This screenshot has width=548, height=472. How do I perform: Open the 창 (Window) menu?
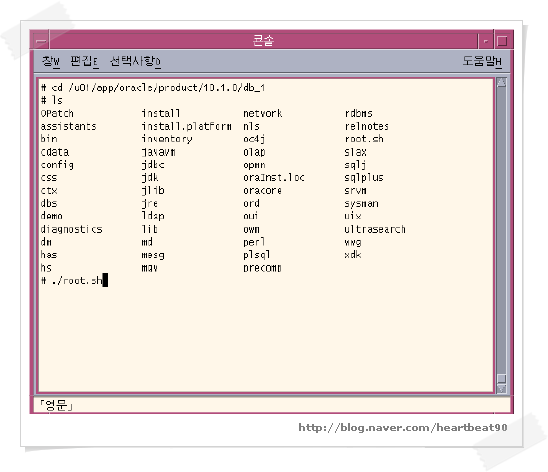point(51,61)
